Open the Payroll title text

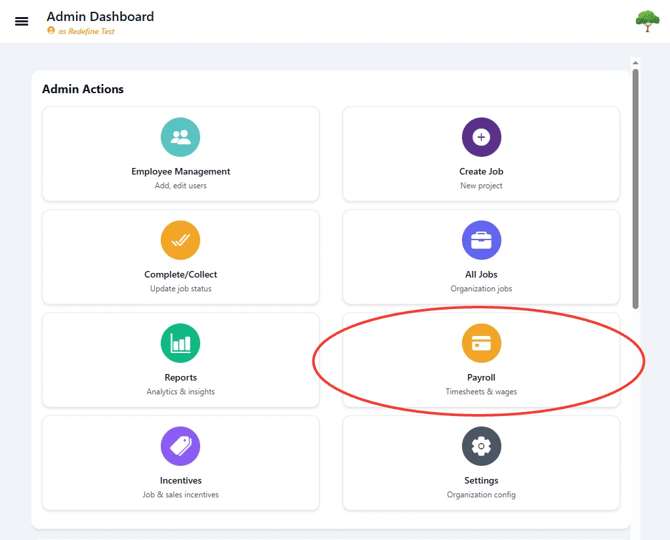[x=481, y=378]
